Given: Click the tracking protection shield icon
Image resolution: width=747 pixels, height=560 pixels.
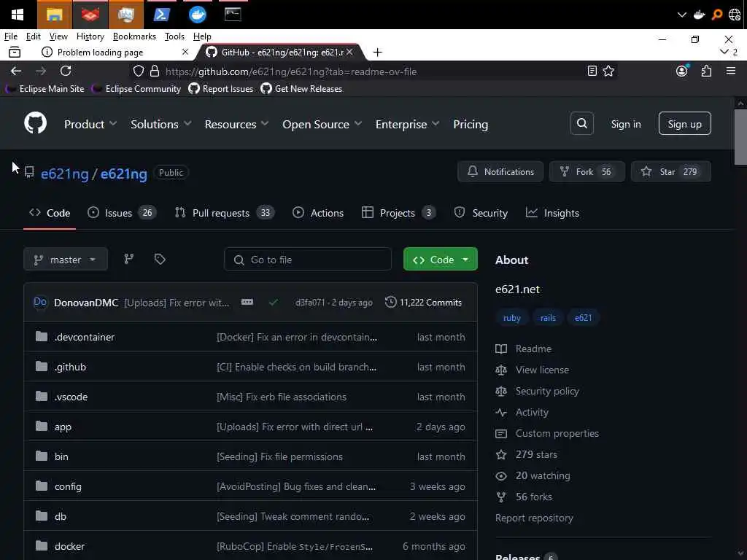Looking at the screenshot, I should pyautogui.click(x=138, y=71).
